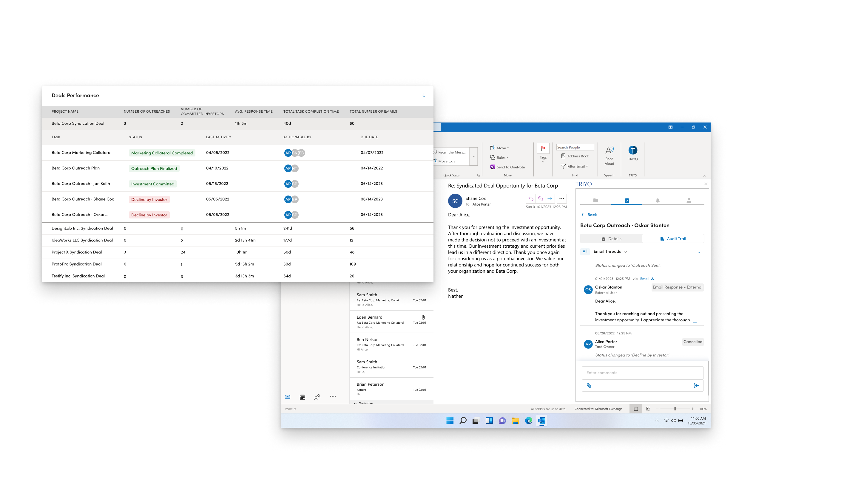Open the Beta Corp Syndication Deal row
This screenshot has height=504, width=861.
point(237,123)
